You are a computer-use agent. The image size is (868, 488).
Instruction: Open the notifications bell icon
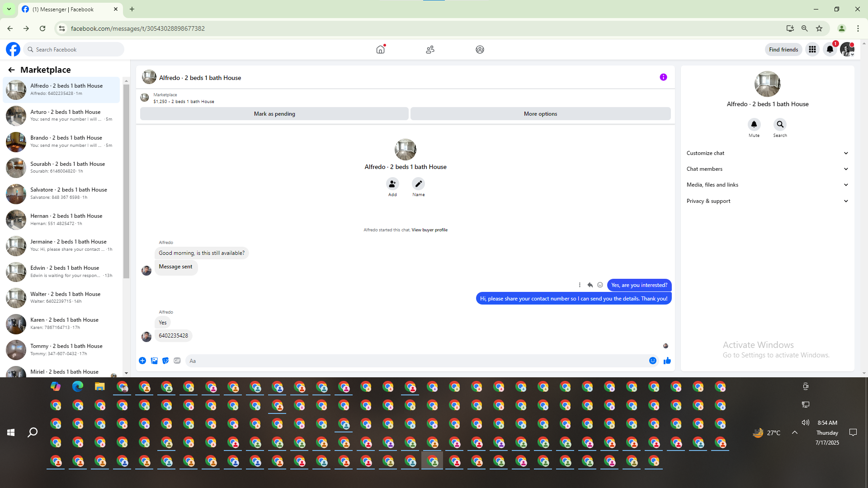pyautogui.click(x=830, y=50)
